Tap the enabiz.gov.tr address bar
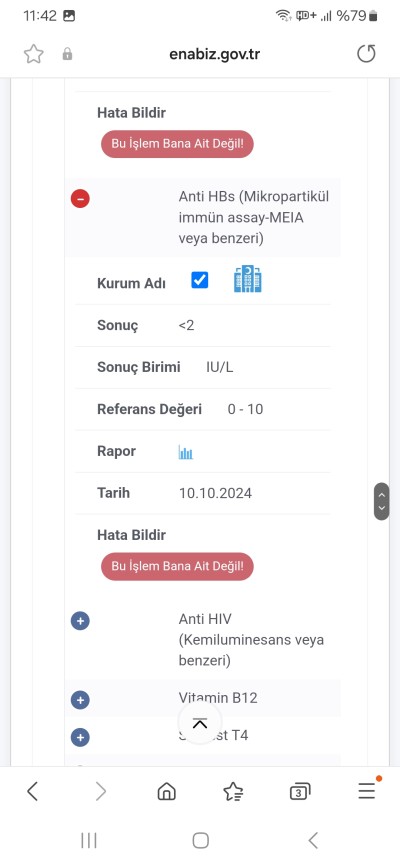 [x=214, y=54]
